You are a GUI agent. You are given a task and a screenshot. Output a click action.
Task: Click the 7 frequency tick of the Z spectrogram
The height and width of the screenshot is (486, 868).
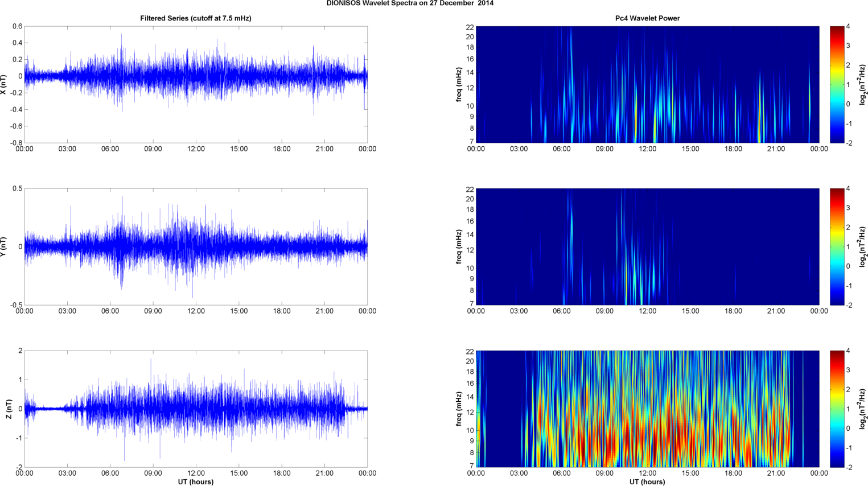(x=471, y=466)
